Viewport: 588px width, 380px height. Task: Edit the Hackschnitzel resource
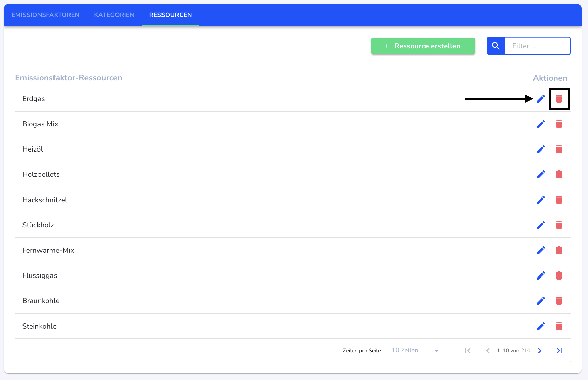541,200
